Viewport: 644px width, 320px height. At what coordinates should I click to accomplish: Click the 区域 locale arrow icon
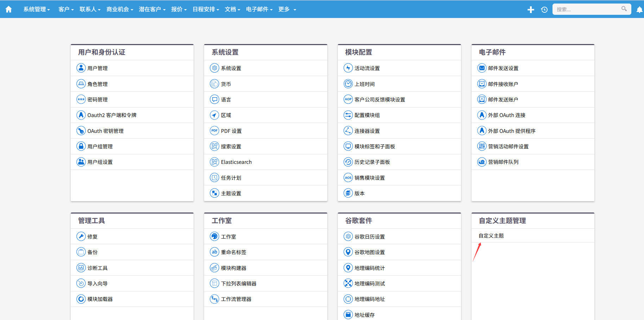click(214, 115)
